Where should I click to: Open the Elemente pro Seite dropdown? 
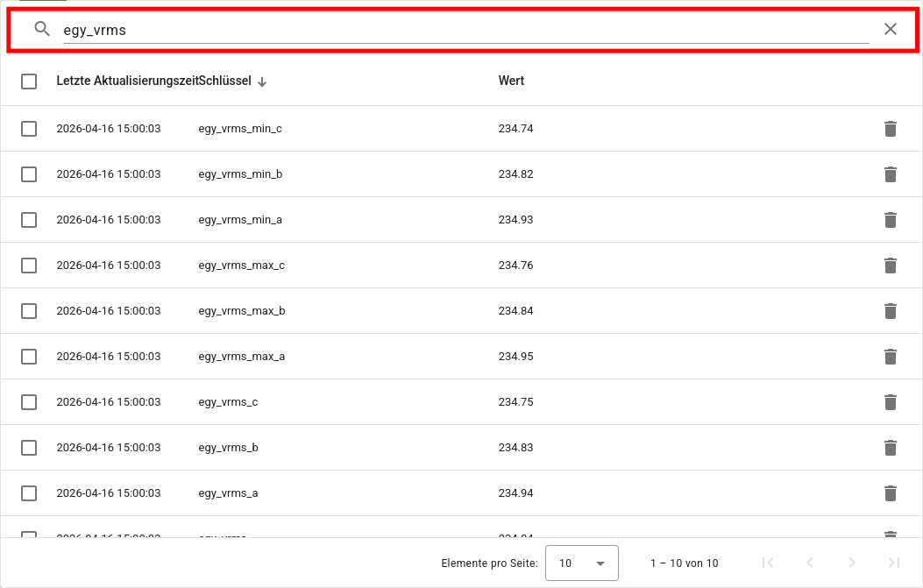click(581, 563)
